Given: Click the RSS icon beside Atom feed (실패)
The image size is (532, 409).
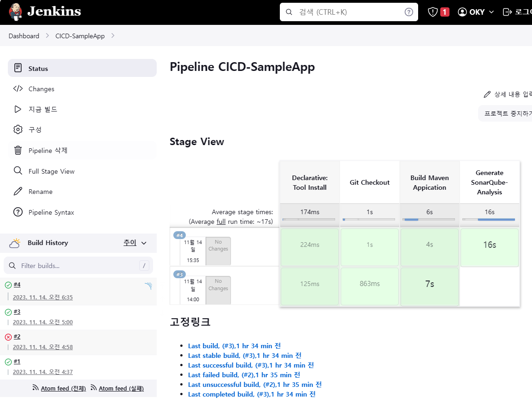Looking at the screenshot, I should (94, 387).
